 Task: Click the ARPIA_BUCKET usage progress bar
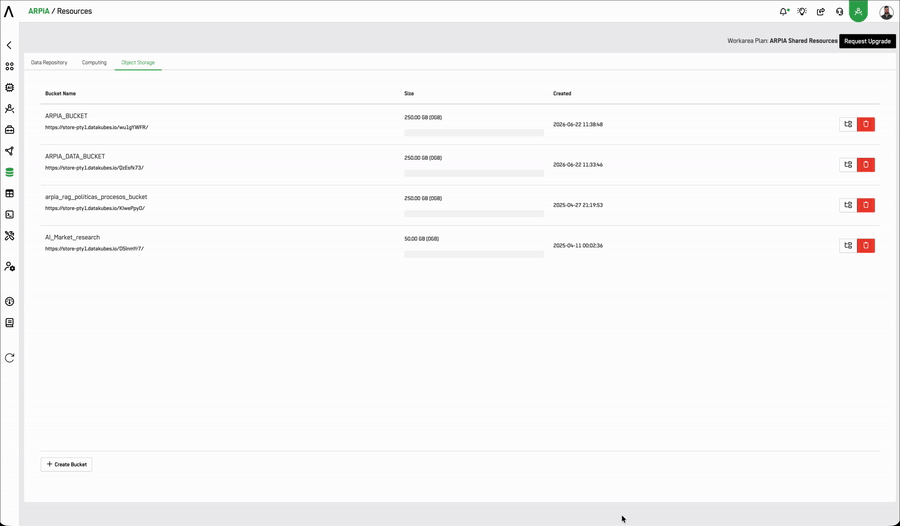[x=474, y=133]
